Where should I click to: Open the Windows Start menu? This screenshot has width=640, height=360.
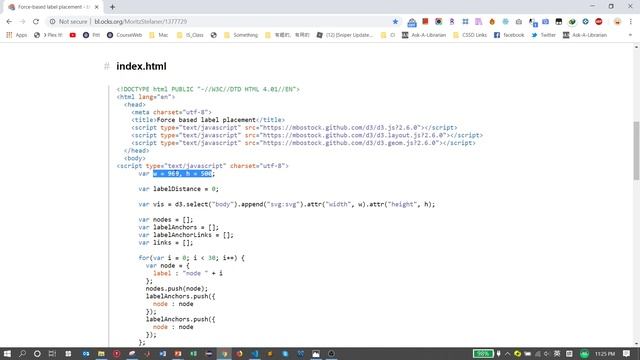point(7,353)
